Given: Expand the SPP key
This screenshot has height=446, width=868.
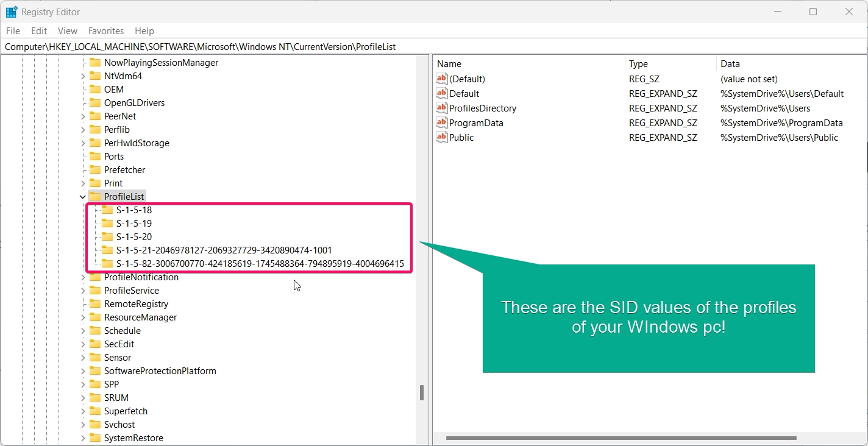Looking at the screenshot, I should coord(83,384).
